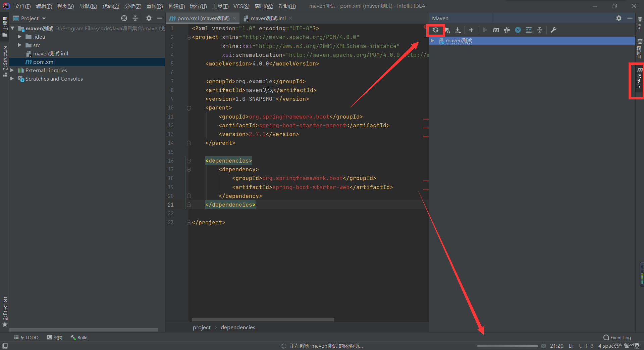This screenshot has width=644, height=350.
Task: Click locate/select opened file target icon
Action: (x=124, y=18)
